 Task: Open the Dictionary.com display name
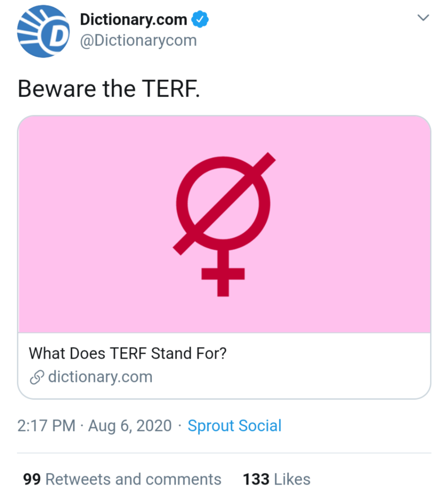coord(134,19)
